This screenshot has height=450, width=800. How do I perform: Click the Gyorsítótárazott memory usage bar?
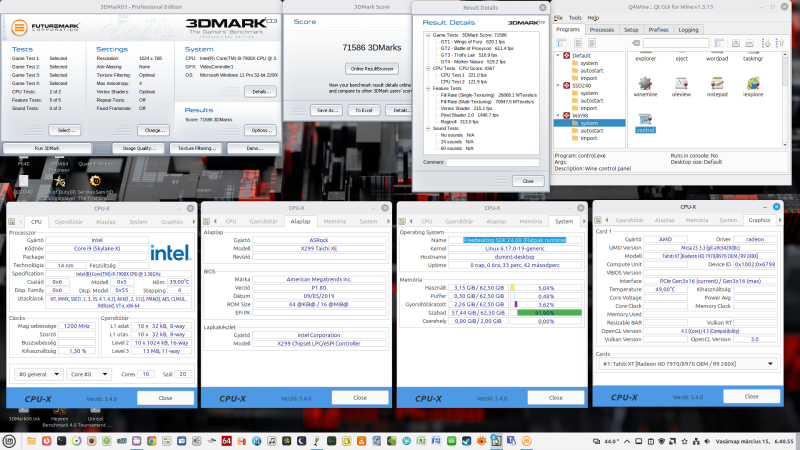(x=545, y=305)
